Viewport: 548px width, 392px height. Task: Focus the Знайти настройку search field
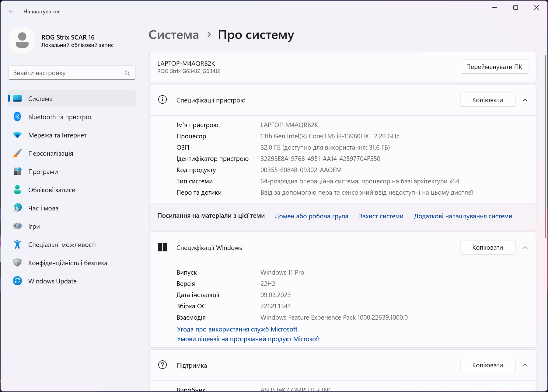72,73
